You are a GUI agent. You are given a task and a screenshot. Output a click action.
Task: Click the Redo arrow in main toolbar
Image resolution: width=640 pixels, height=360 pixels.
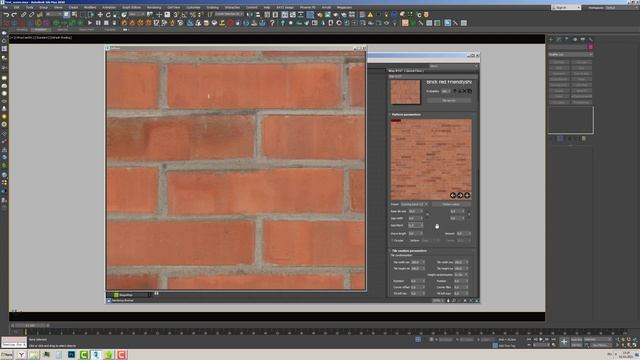pyautogui.click(x=14, y=15)
